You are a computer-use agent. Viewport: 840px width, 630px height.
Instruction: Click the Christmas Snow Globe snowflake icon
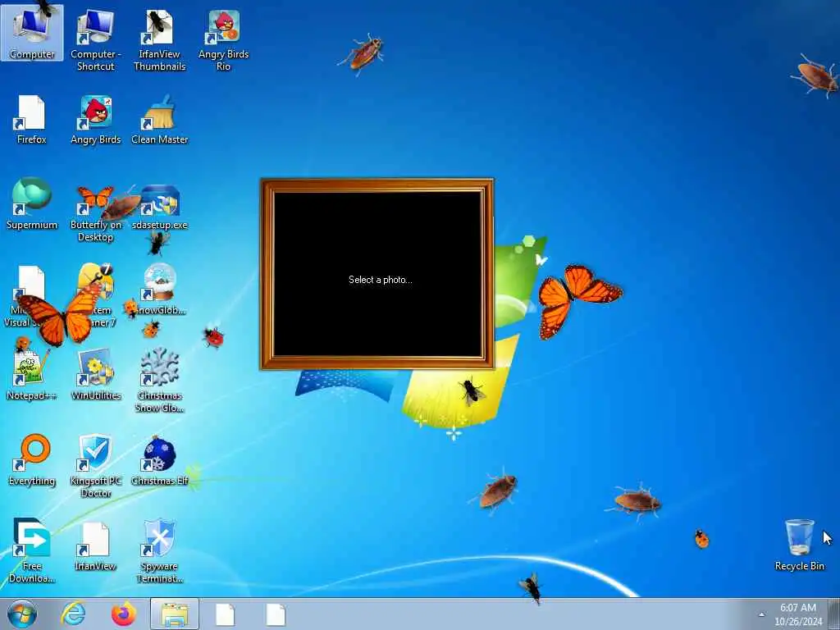160,381
